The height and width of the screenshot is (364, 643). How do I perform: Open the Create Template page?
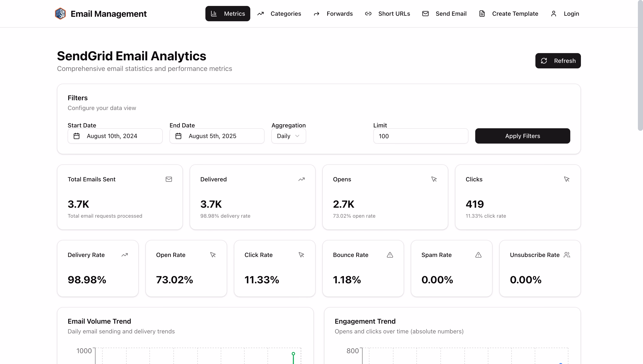(508, 14)
